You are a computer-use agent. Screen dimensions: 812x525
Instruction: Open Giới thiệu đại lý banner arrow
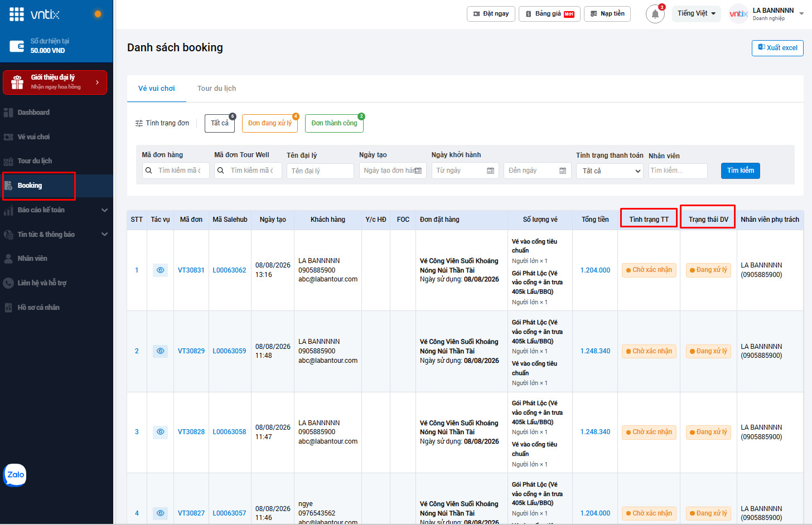(98, 82)
